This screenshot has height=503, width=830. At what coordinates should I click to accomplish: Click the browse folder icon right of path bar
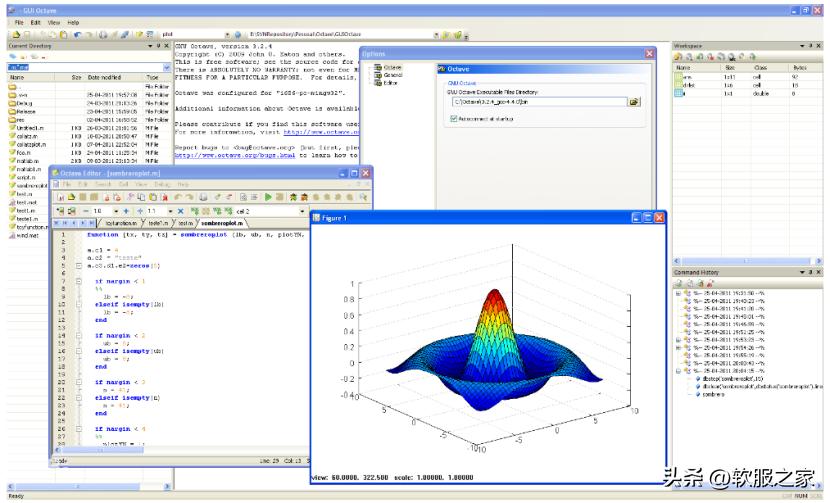pos(445,34)
